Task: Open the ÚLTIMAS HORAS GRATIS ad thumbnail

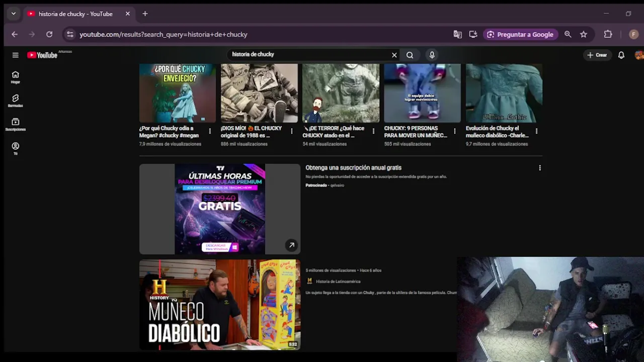Action: coord(220,209)
